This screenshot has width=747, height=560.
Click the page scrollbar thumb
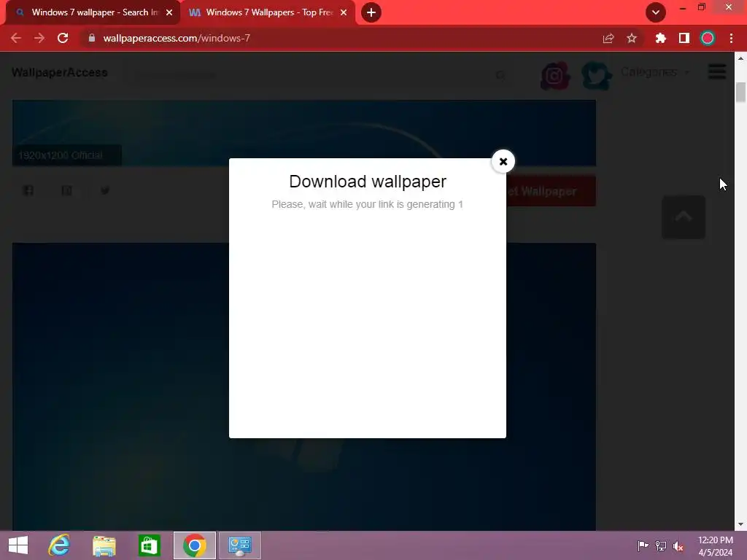coord(740,92)
